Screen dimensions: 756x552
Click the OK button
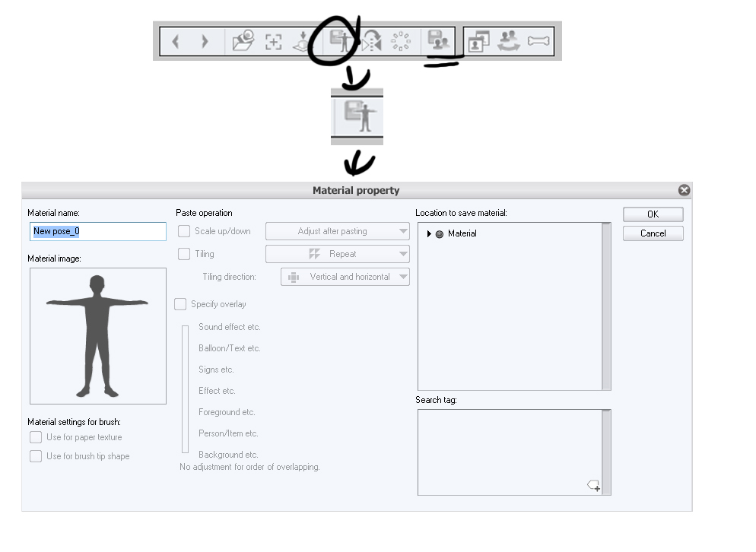coord(653,214)
